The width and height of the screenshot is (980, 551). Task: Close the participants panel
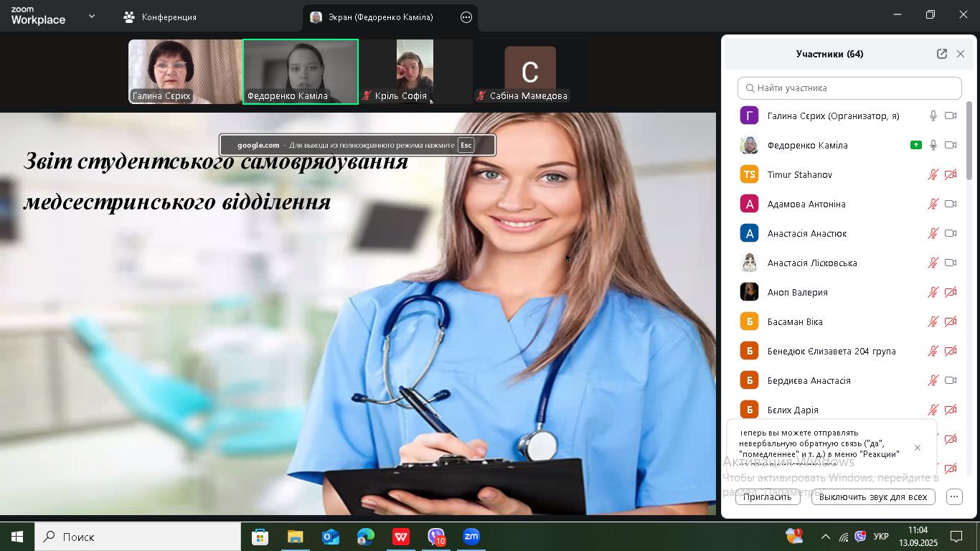tap(961, 54)
